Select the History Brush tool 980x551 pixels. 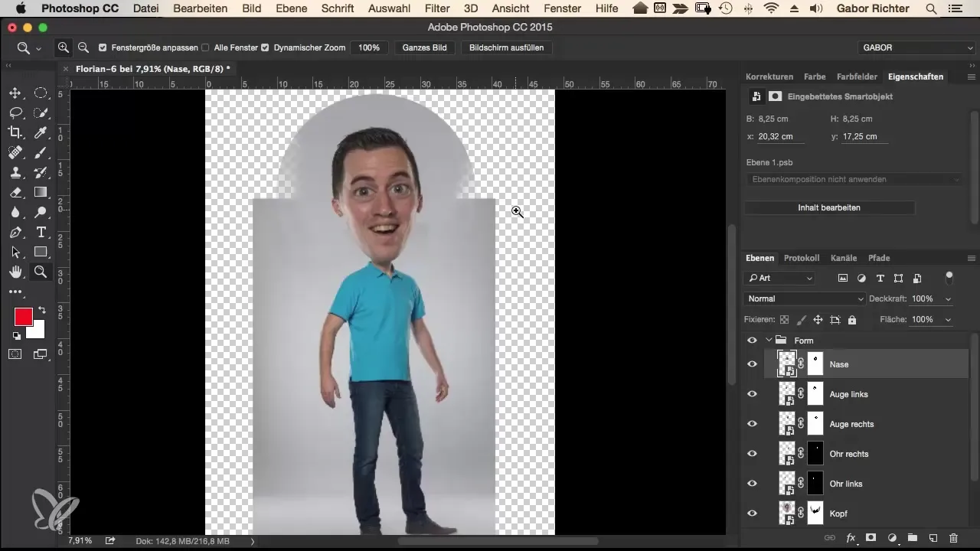pyautogui.click(x=41, y=172)
